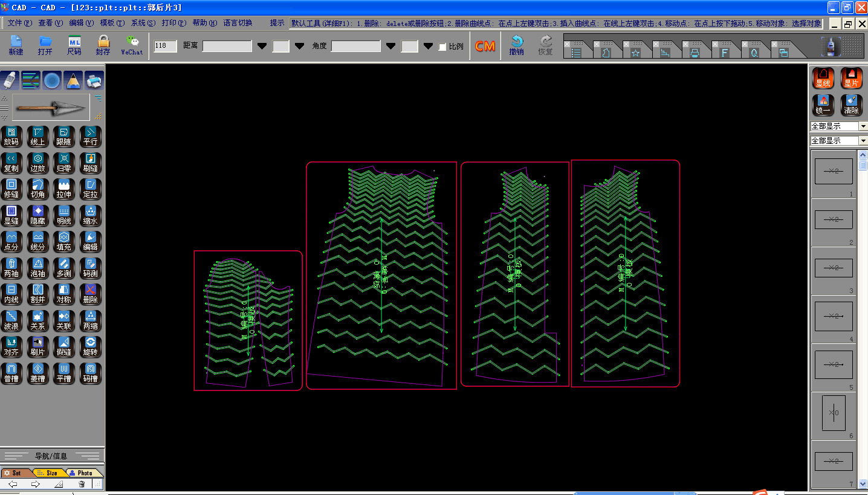Click the 波浪 wave tool
Image resolution: width=868 pixels, height=495 pixels.
pos(11,320)
